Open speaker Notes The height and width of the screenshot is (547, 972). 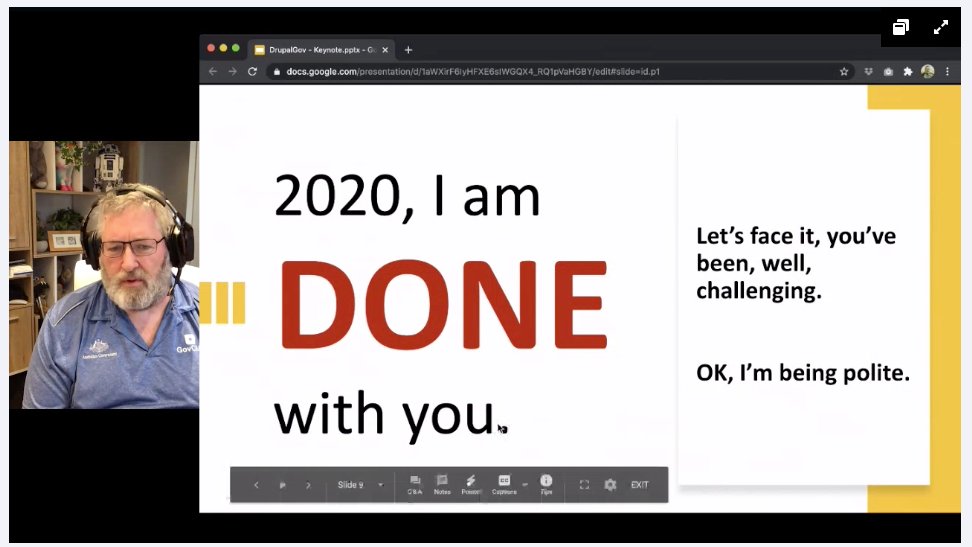(442, 484)
